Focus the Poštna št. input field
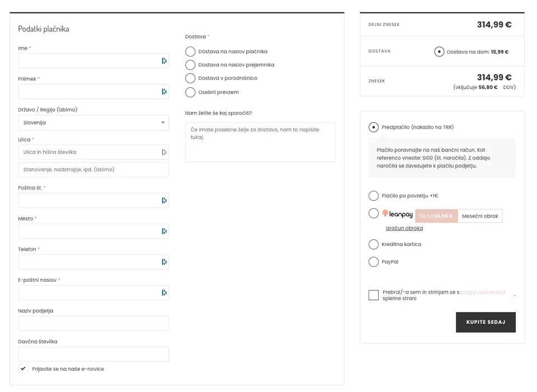537x392 pixels. (x=93, y=201)
